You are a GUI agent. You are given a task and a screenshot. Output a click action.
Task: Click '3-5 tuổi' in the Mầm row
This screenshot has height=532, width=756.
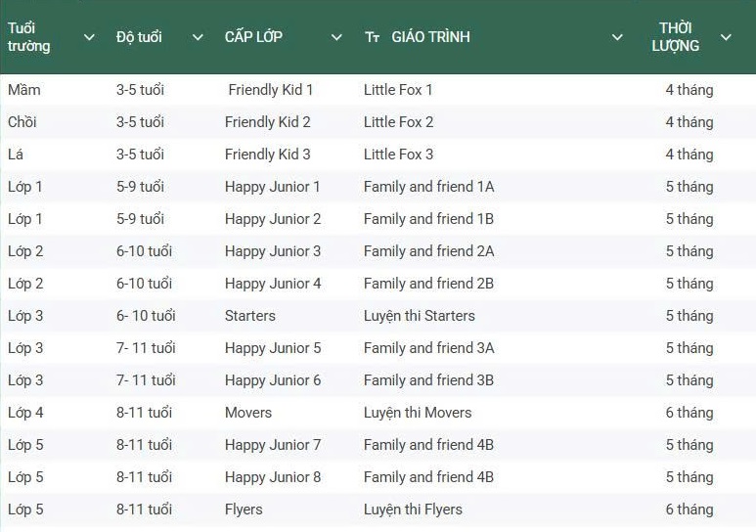click(x=140, y=90)
